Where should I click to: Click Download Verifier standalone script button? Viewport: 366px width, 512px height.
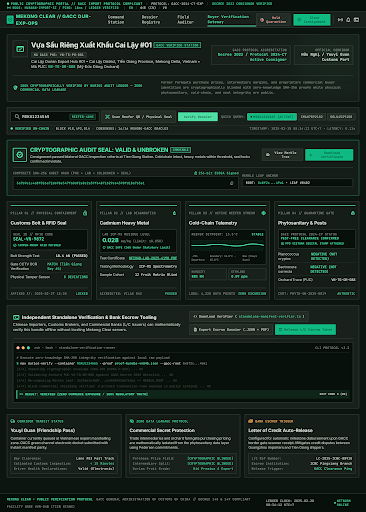249,316
